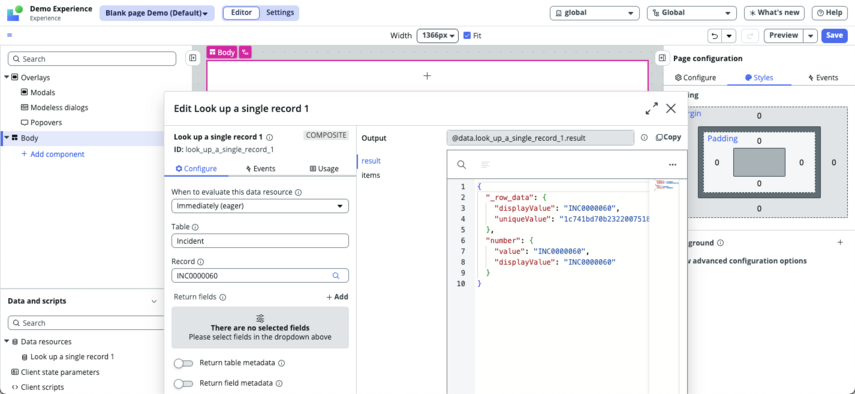Viewport: 855px width, 394px height.
Task: Click the Return table metadata info icon
Action: [x=282, y=363]
